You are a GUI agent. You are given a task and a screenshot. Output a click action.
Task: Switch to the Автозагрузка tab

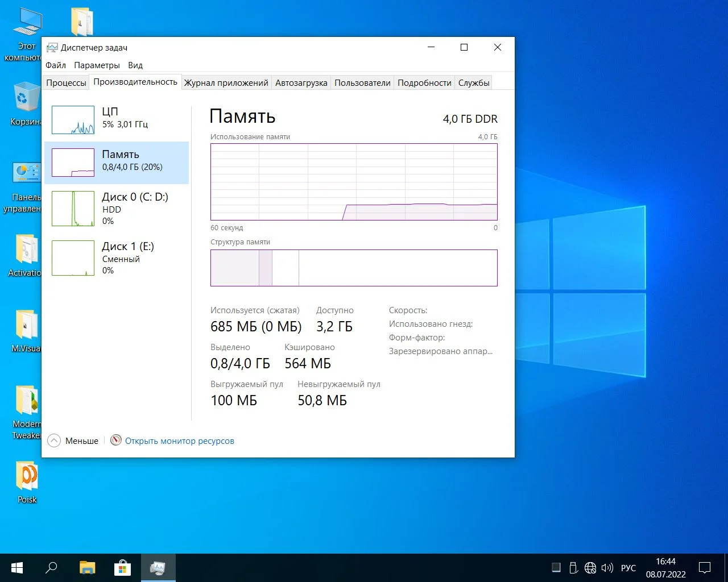tap(301, 83)
